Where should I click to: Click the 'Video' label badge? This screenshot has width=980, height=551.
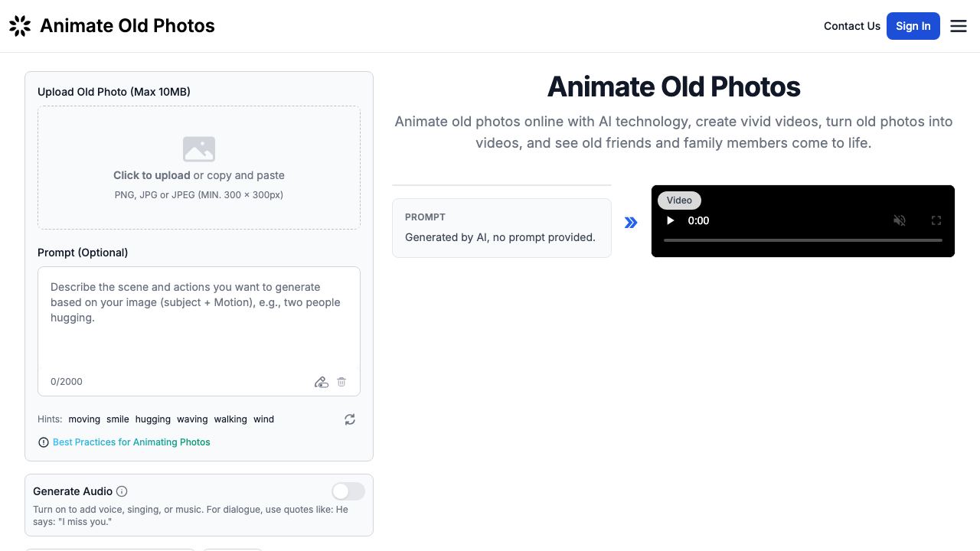[x=679, y=201]
